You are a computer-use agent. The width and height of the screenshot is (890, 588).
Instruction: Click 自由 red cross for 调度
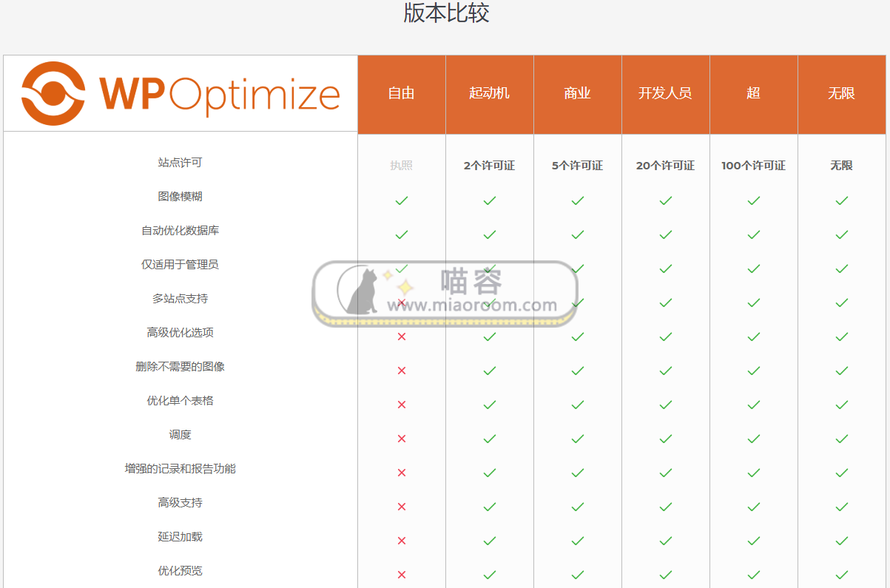[402, 439]
